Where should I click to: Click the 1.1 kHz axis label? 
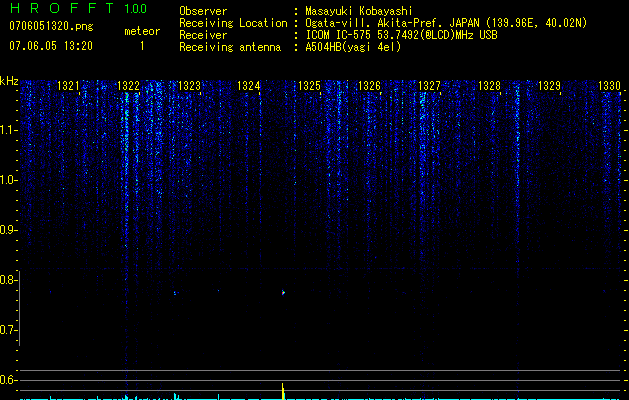tap(9, 130)
